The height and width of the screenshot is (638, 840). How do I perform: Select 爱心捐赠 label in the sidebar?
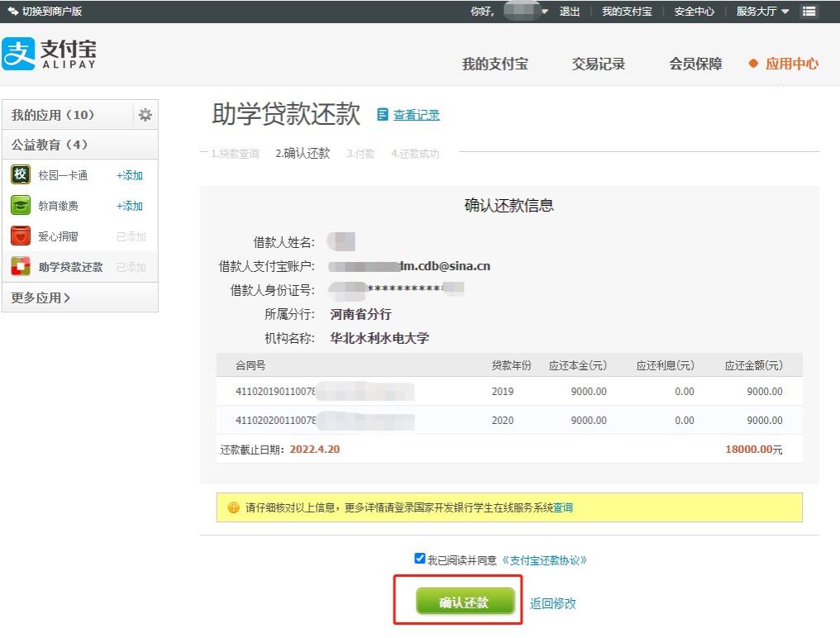[58, 236]
